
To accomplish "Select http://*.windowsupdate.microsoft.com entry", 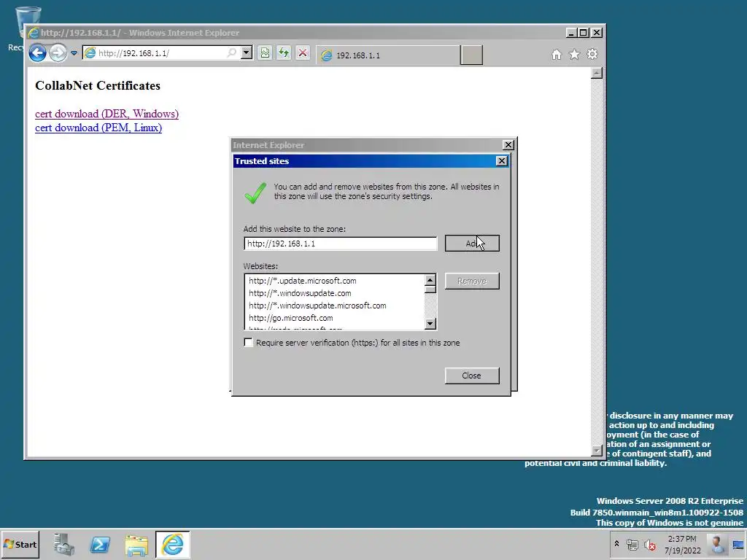I will pyautogui.click(x=317, y=306).
